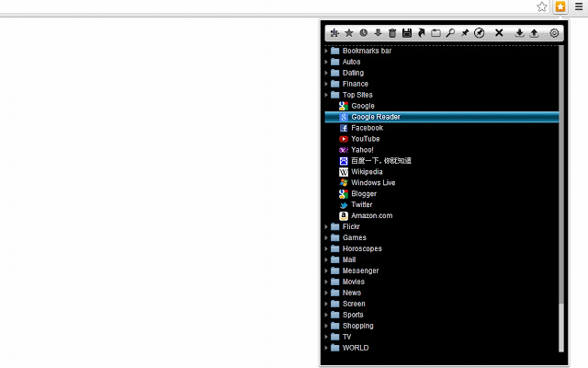The width and height of the screenshot is (588, 368).
Task: Open the Google Reader bookmark
Action: point(441,117)
